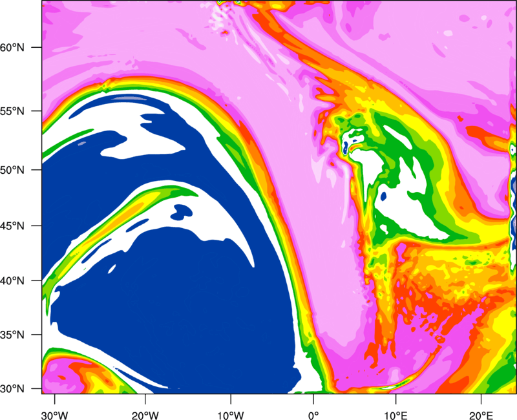Click the 45°N latitude label
This screenshot has width=517, height=420.
click(12, 226)
